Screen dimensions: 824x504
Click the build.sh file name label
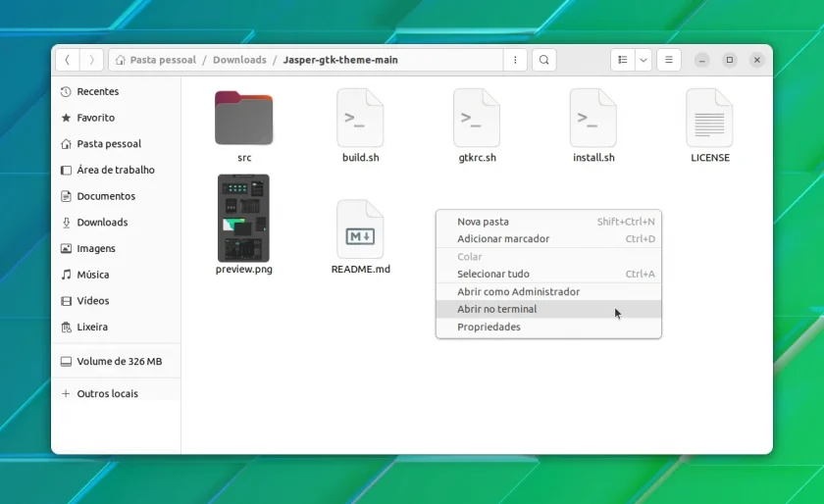[361, 158]
